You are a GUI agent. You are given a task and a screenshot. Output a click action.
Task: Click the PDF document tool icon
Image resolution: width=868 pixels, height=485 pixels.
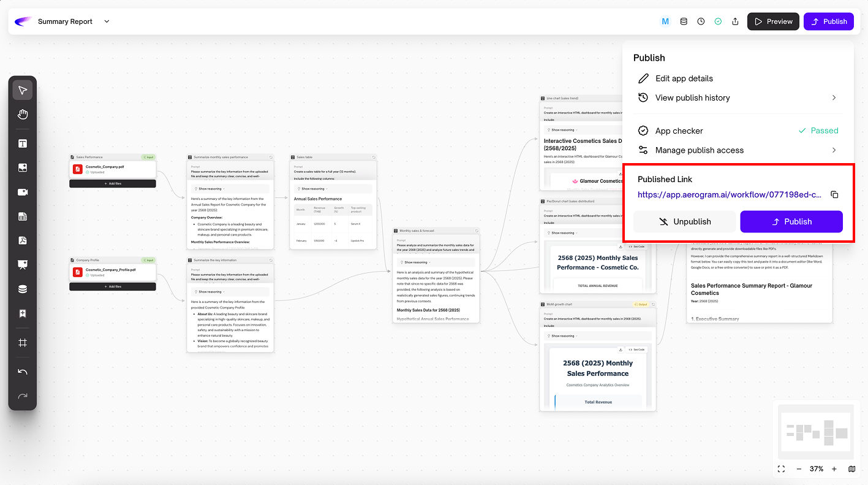pos(23,240)
